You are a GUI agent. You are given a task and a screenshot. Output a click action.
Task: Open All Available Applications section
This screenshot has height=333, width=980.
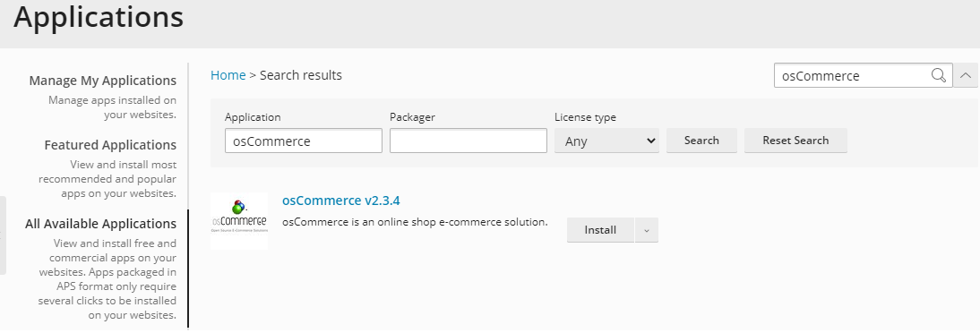[x=100, y=224]
